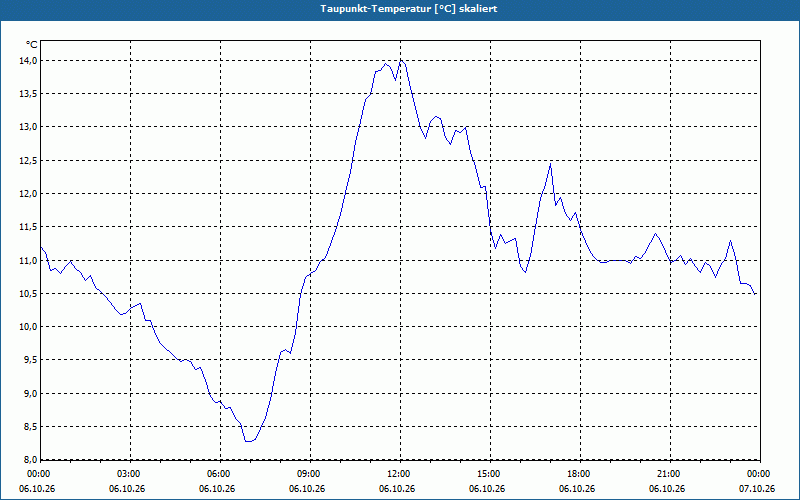Click the 06:00 time label
The image size is (800, 500).
(x=220, y=474)
